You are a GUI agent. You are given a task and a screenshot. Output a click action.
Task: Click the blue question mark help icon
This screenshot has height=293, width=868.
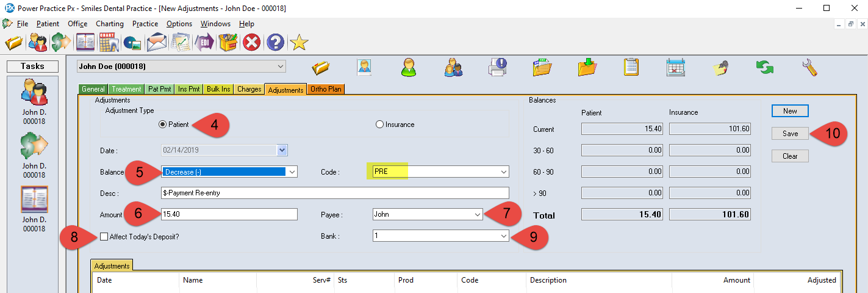[x=275, y=42]
